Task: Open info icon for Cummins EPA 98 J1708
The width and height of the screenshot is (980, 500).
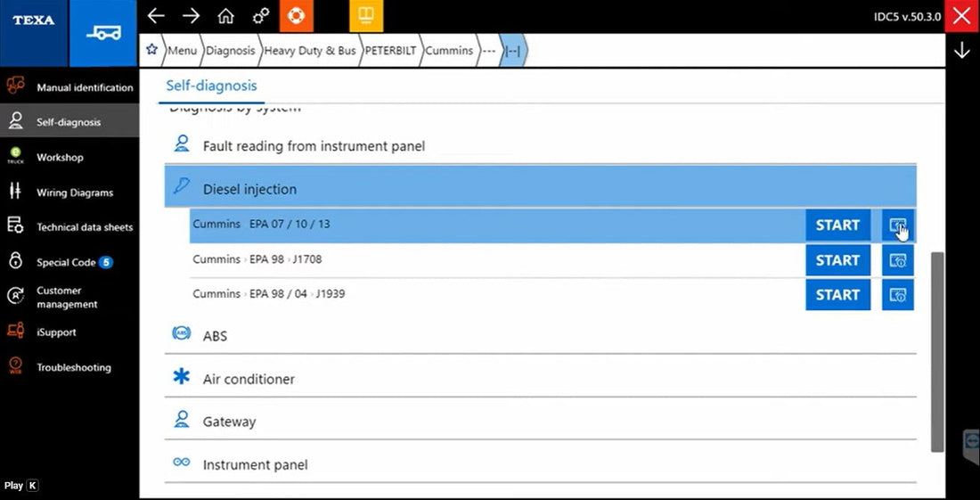Action: pyautogui.click(x=897, y=260)
